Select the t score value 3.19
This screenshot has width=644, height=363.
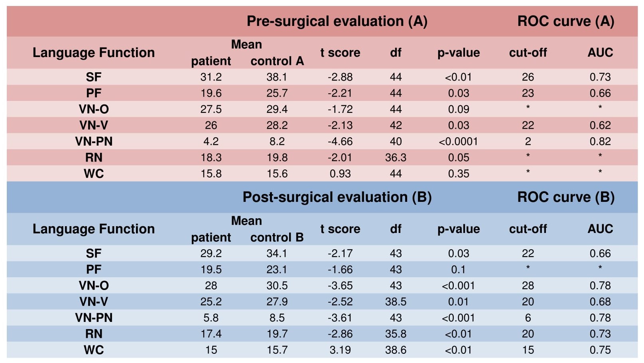[340, 350]
